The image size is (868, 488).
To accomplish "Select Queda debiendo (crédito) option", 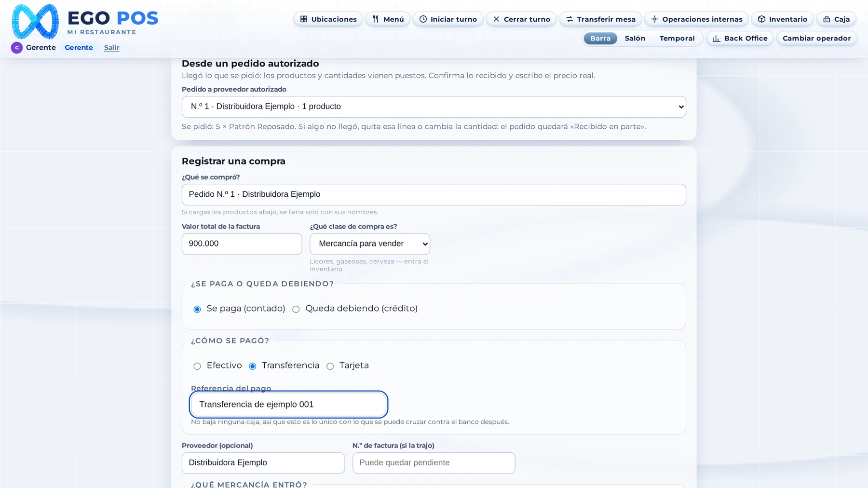I will [296, 309].
